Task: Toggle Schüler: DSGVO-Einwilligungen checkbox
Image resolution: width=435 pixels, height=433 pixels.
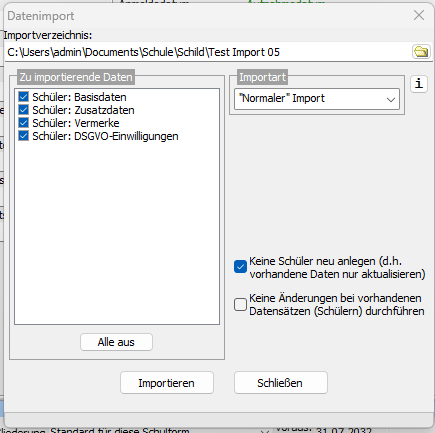Action: (x=23, y=136)
